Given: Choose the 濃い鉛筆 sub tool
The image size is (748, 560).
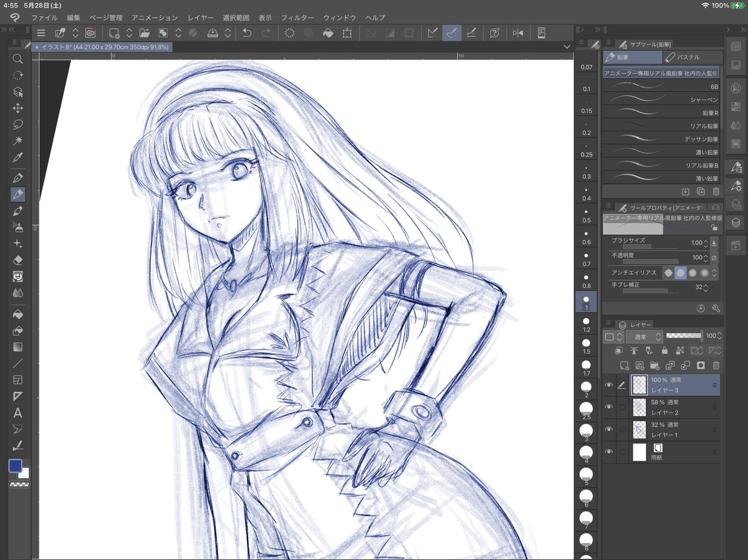Looking at the screenshot, I should click(x=661, y=152).
